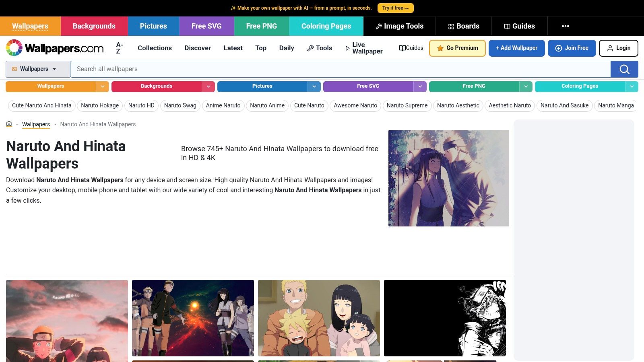Expand the Wallpapers search category dropdown
This screenshot has width=644, height=362.
pos(38,69)
